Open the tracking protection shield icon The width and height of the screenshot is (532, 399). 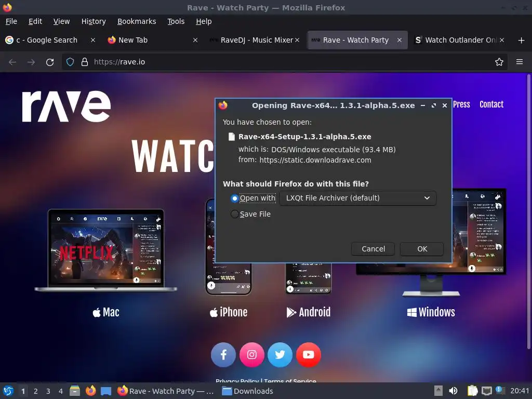(x=70, y=62)
